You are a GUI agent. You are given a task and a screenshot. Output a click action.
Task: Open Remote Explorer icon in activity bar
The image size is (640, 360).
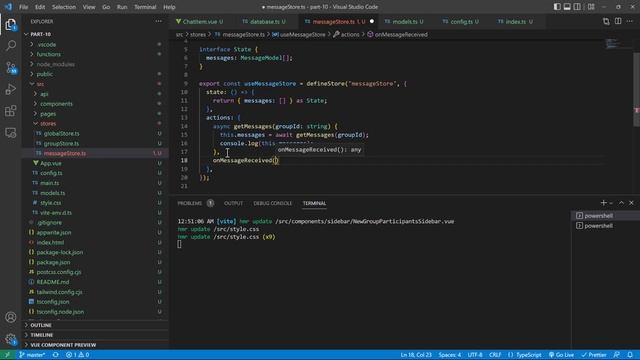[11, 133]
